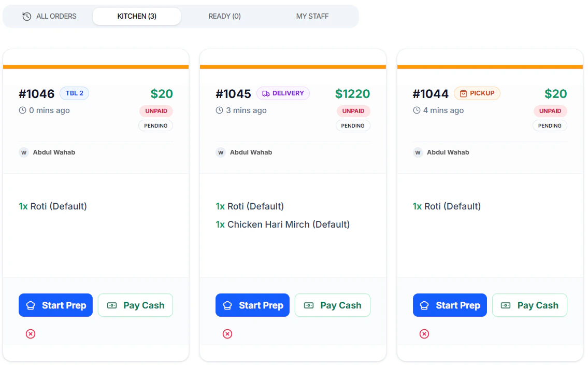The height and width of the screenshot is (365, 588).
Task: Select the Kitchen (3) tab
Action: (137, 17)
